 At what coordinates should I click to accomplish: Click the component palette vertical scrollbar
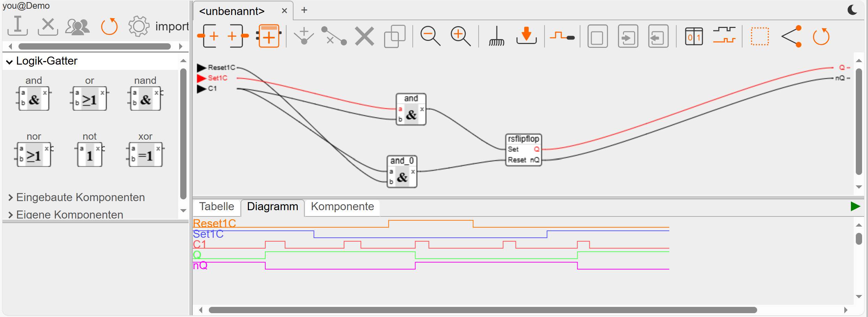pyautogui.click(x=183, y=134)
